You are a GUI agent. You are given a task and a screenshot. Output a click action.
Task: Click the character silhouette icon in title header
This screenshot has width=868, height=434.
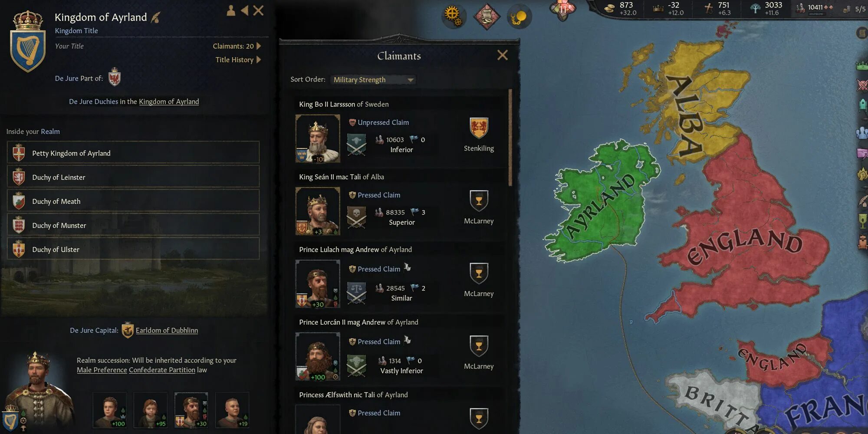tap(231, 10)
